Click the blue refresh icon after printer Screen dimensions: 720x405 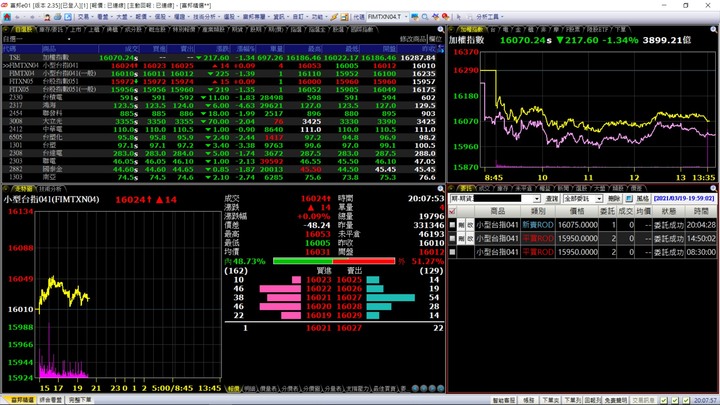pos(68,17)
